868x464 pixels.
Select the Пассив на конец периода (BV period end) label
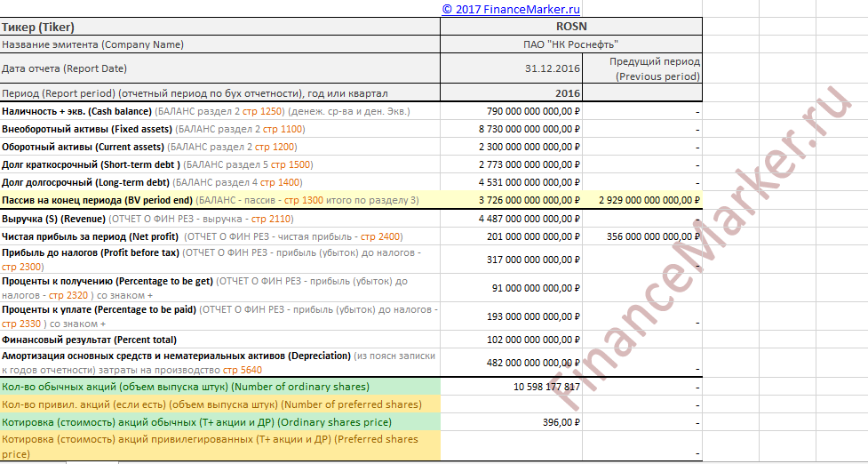(x=220, y=200)
